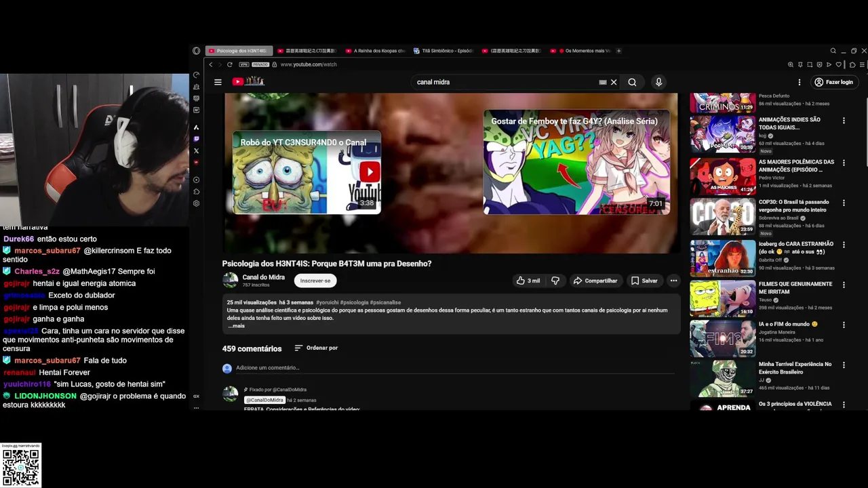Open 'AS MAIORES POLÊMICAS DAS ANIMAÇÕES' thumbnail
The height and width of the screenshot is (488, 868).
pos(723,176)
